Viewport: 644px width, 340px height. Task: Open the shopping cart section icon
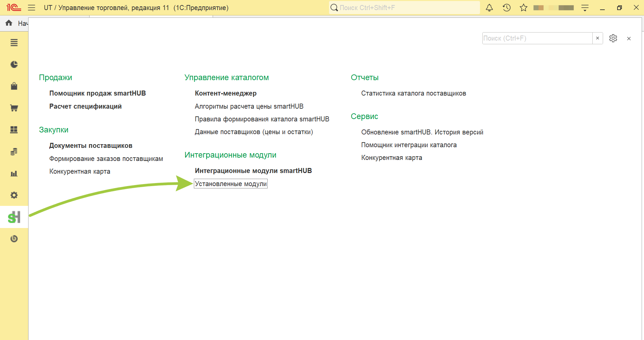tap(14, 108)
